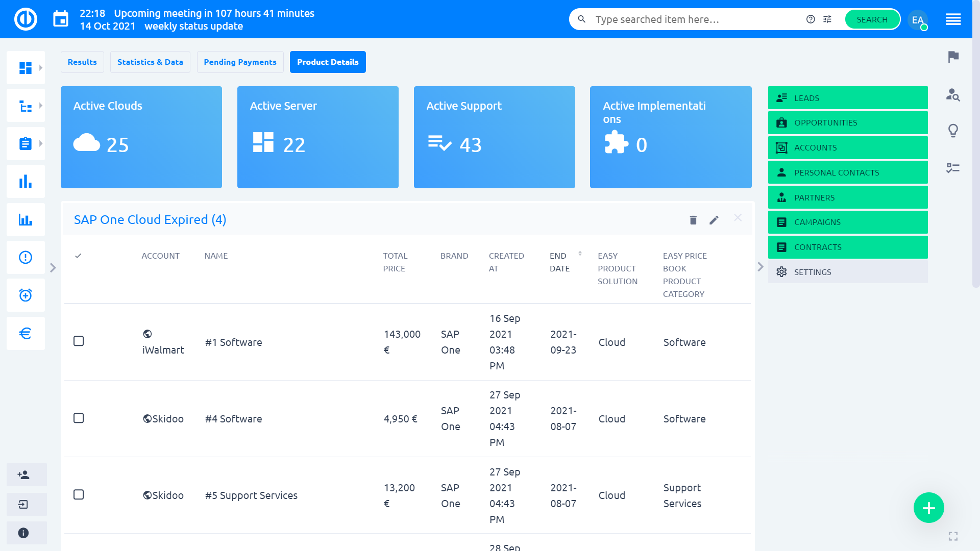Sort by END DATE column arrow
This screenshot has width=980, height=551.
click(x=580, y=253)
